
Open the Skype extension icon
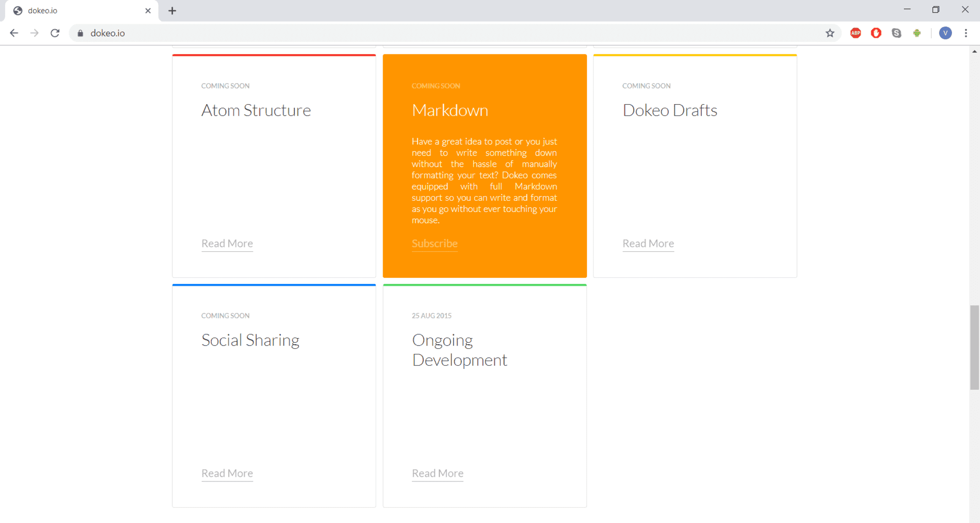pos(896,33)
